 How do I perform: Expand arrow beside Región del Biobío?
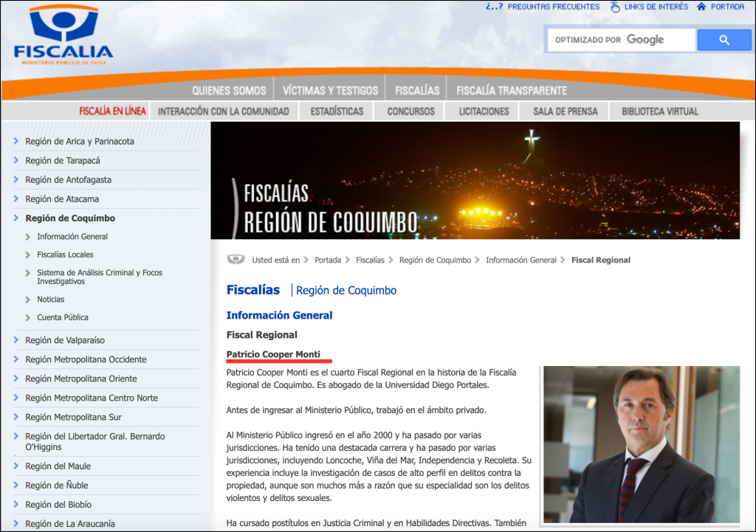click(x=16, y=505)
